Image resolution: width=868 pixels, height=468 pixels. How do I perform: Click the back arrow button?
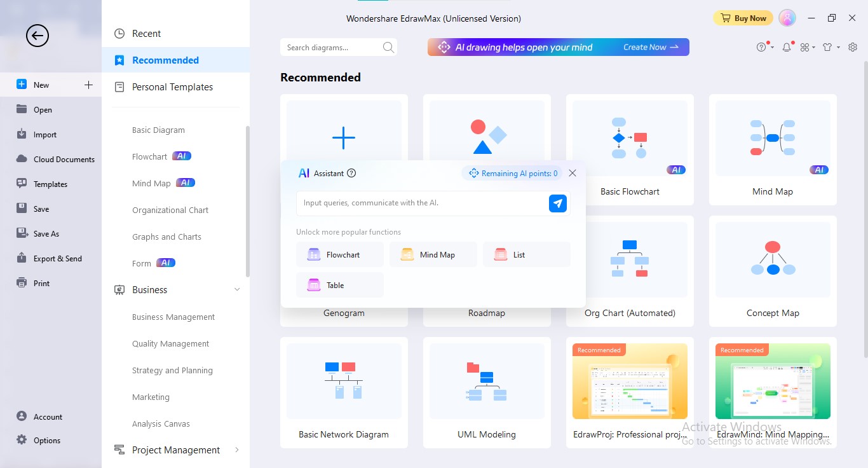pos(37,36)
